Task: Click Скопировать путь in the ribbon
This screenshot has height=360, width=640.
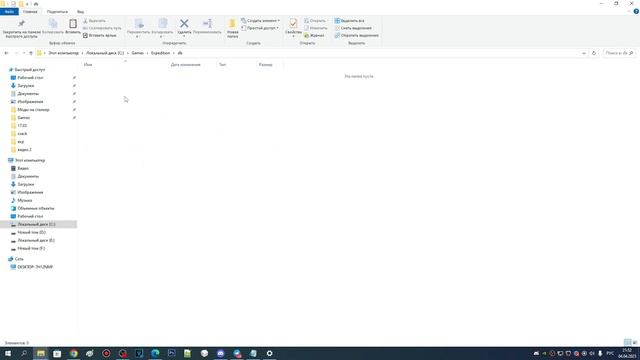Action: [102, 28]
